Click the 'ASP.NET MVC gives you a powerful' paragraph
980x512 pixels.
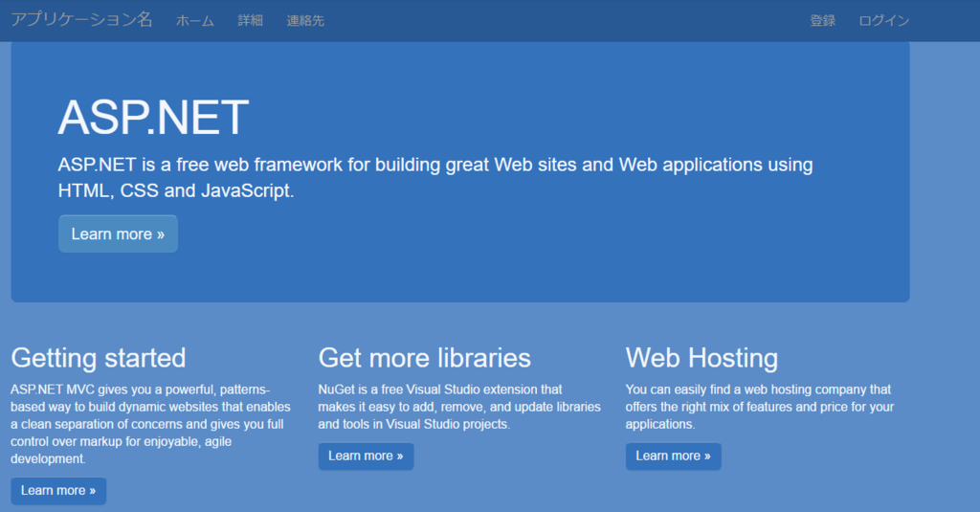[x=150, y=424]
